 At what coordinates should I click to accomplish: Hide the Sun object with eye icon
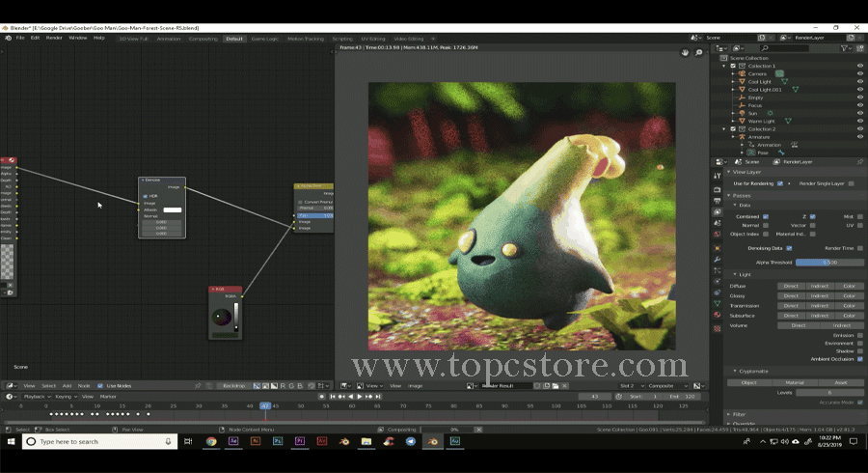(859, 113)
